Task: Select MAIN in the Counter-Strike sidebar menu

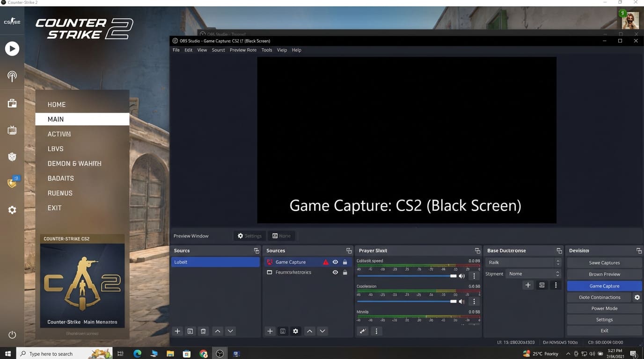Action: [56, 119]
